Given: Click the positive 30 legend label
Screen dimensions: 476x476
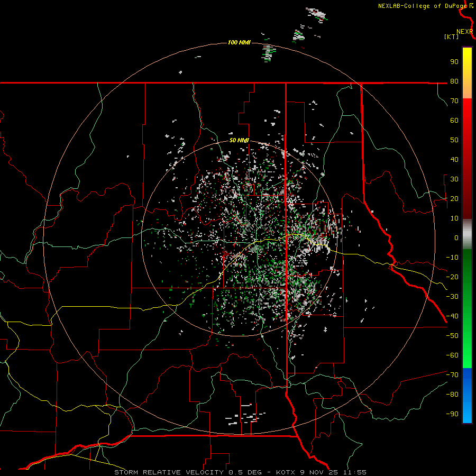Looking at the screenshot, I should click(454, 179).
